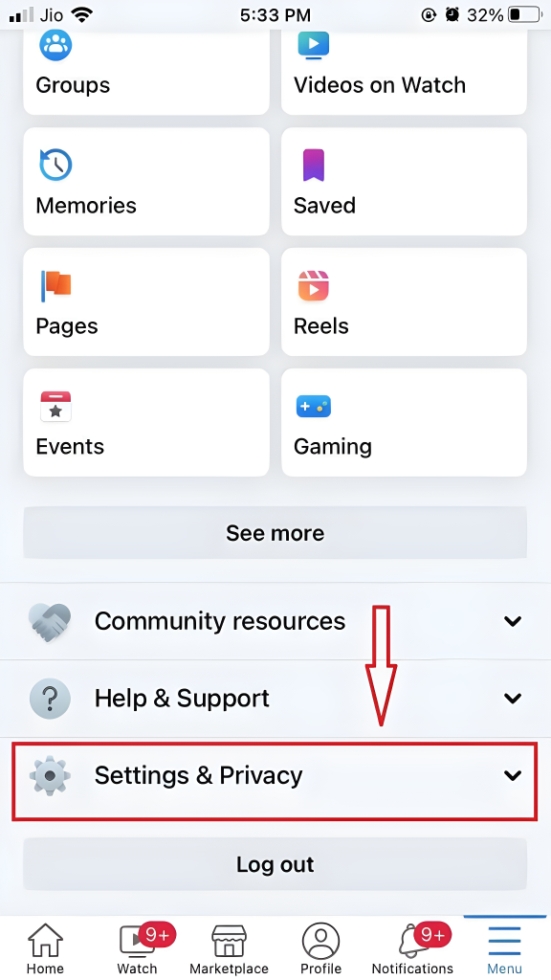Open the Marketplace tab
Screen dimensions: 551x980
(x=229, y=948)
